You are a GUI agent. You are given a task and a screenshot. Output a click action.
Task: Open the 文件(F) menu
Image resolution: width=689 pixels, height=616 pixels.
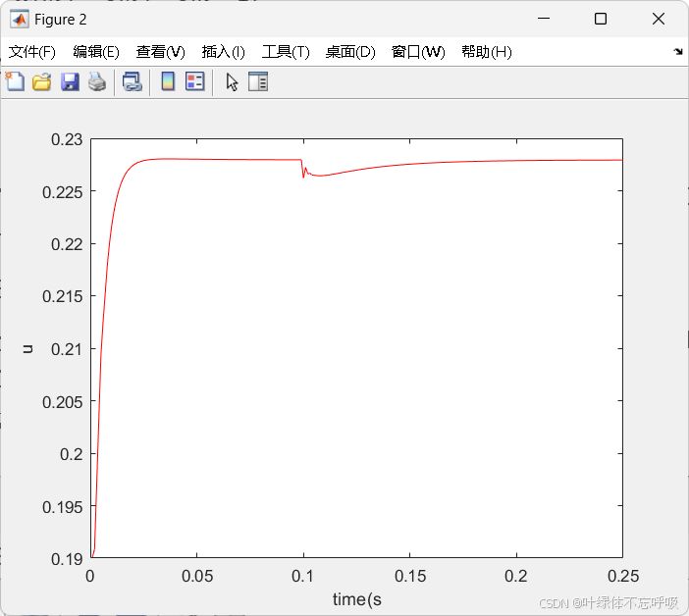point(32,52)
